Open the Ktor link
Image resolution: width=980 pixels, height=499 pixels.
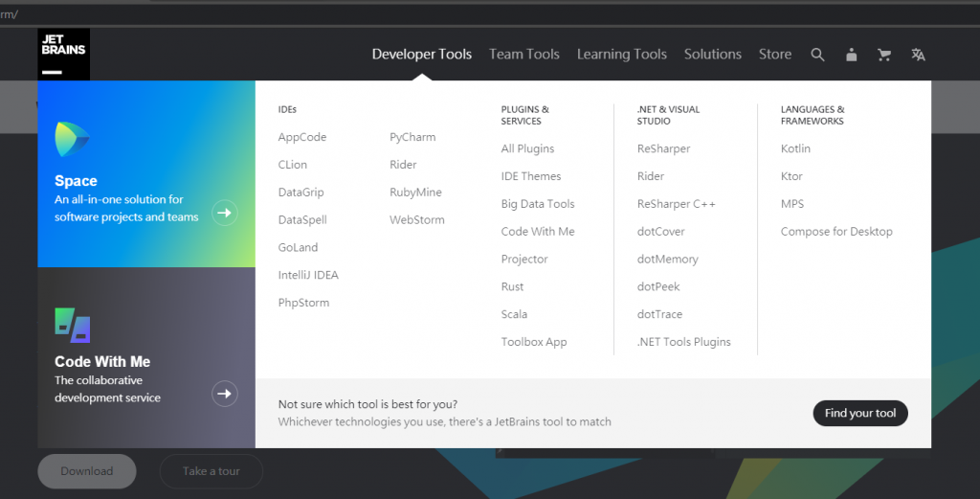(x=791, y=175)
